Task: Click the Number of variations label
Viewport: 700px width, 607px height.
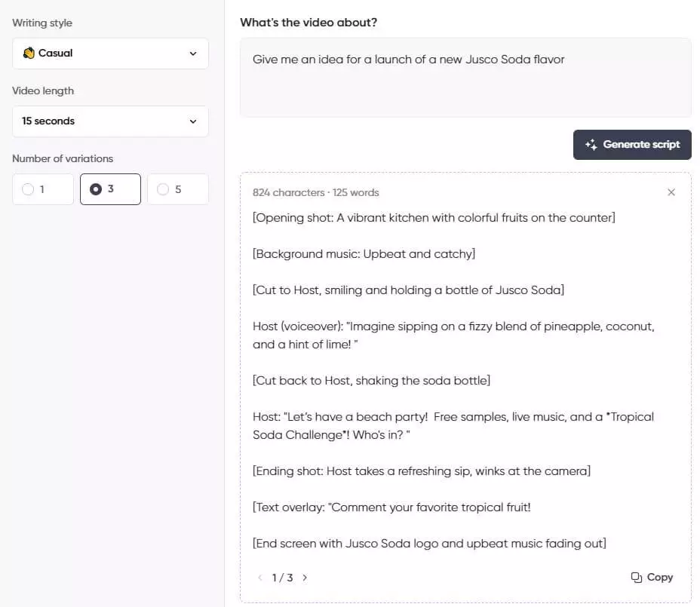Action: click(63, 158)
